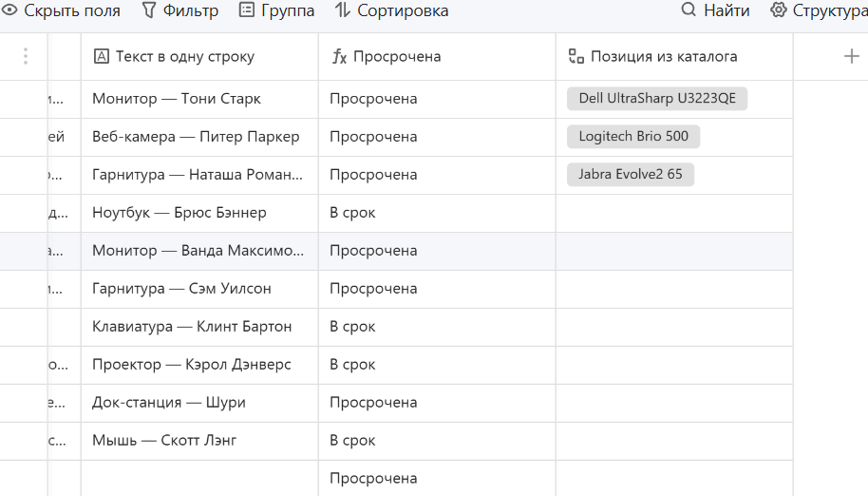The image size is (868, 496).
Task: Open the Logitech Brio 500 linked record
Action: 633,137
